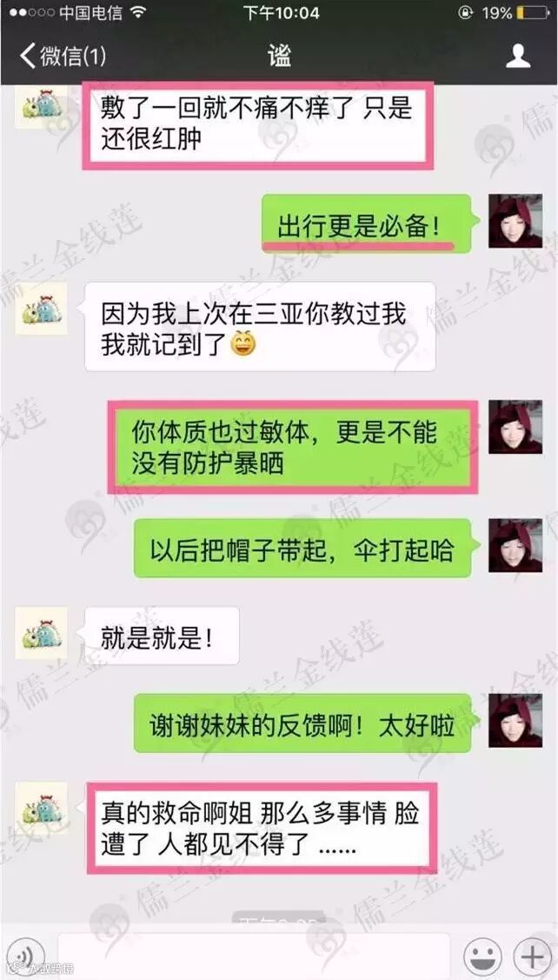Tap the voice input icon

(x=26, y=956)
